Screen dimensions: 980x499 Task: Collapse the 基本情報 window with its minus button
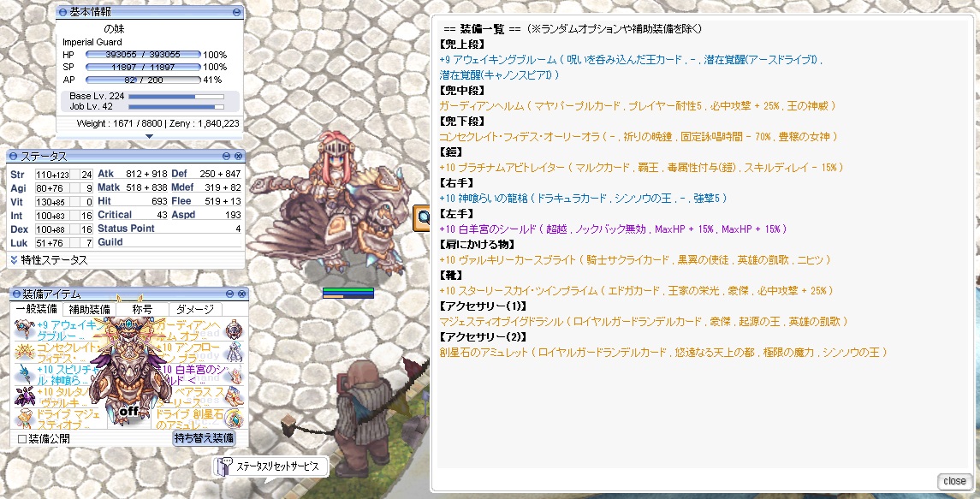(236, 12)
